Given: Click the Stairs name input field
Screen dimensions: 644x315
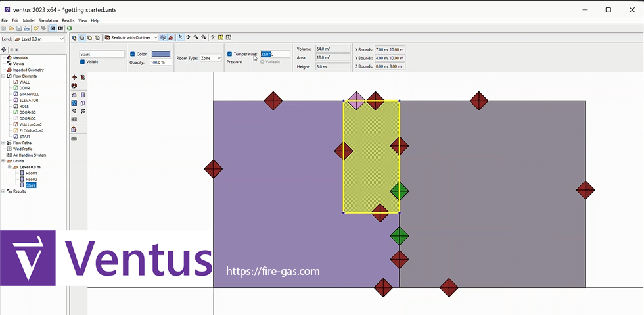Looking at the screenshot, I should coord(102,54).
